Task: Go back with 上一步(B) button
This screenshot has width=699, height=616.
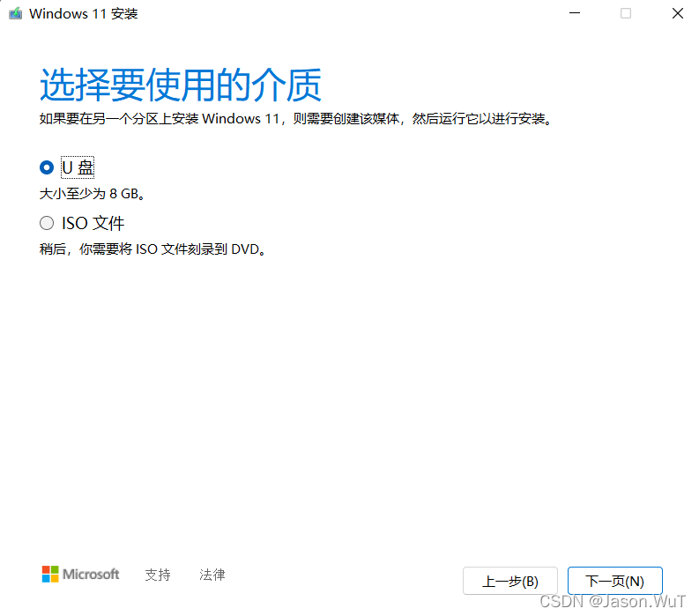Action: tap(510, 581)
